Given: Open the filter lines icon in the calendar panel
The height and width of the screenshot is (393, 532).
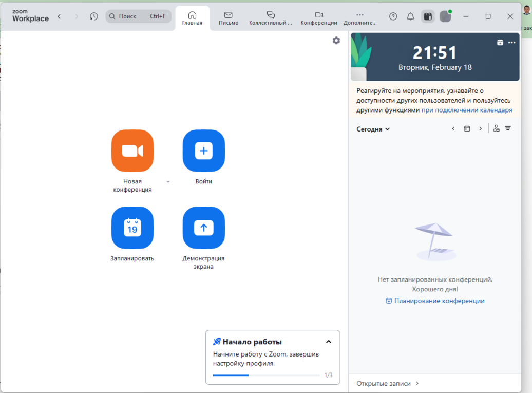Looking at the screenshot, I should [508, 128].
